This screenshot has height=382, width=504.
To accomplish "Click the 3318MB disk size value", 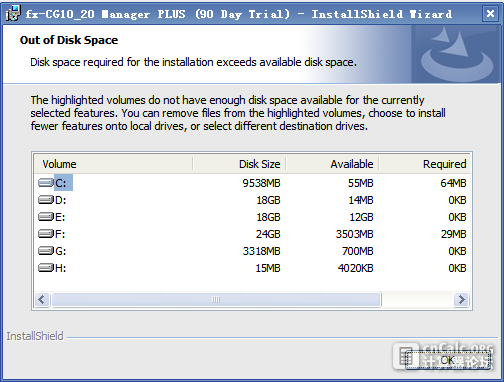I will (x=261, y=251).
